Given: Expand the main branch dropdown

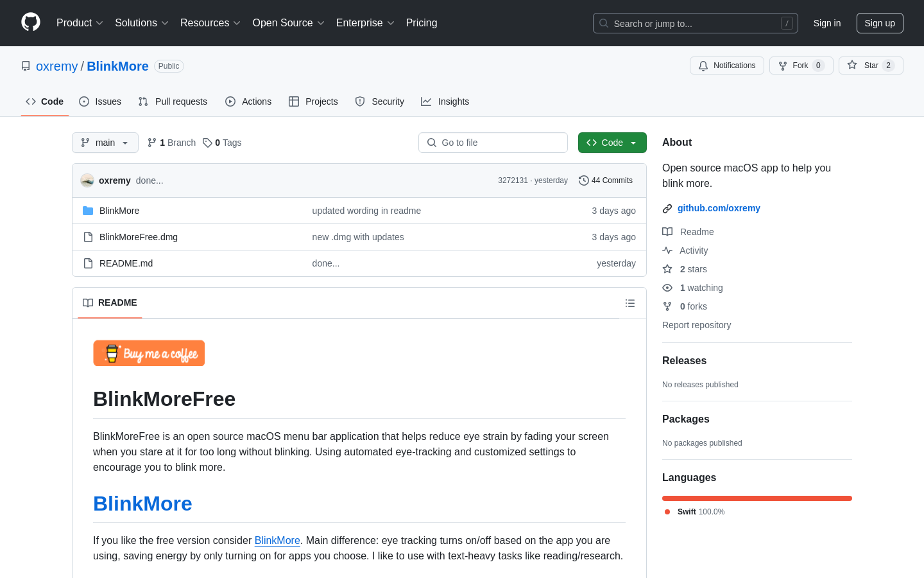Looking at the screenshot, I should 105,143.
